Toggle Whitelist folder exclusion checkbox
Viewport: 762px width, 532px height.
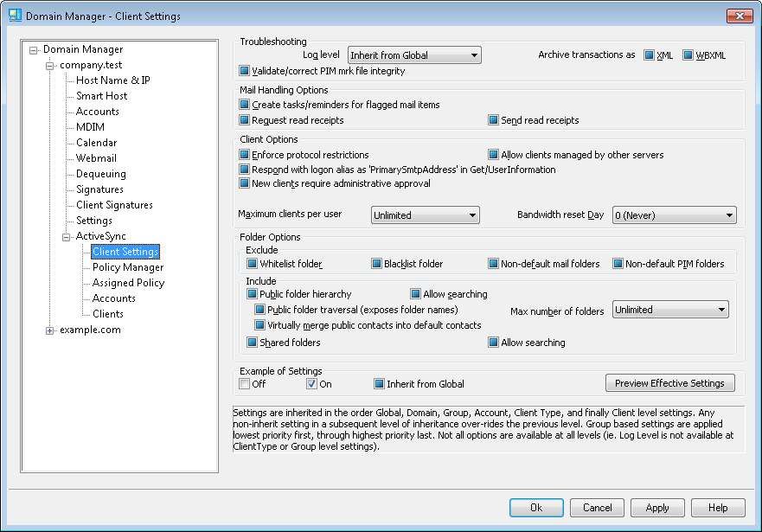click(x=253, y=264)
